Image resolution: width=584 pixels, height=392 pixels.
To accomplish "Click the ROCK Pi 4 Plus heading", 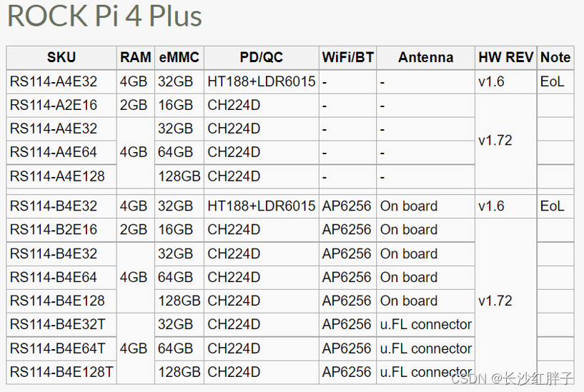I will pyautogui.click(x=104, y=17).
